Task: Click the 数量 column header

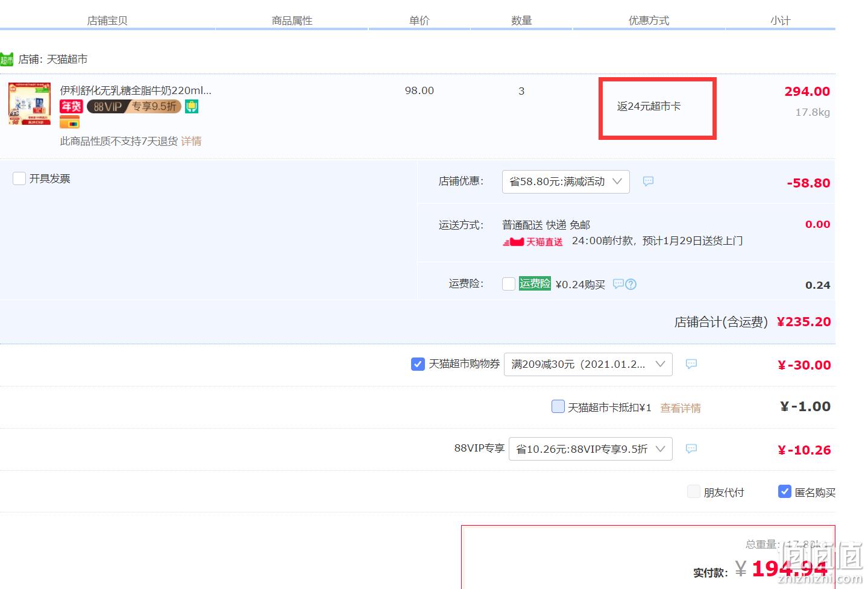Action: tap(521, 20)
